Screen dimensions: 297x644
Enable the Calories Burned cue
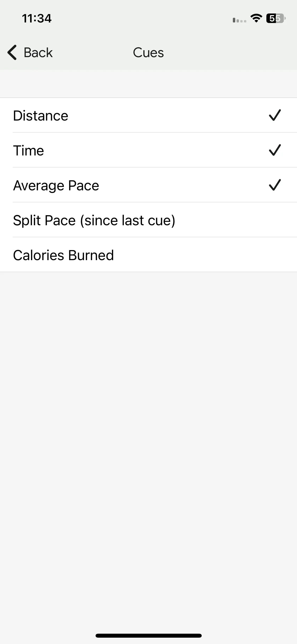[x=148, y=255]
